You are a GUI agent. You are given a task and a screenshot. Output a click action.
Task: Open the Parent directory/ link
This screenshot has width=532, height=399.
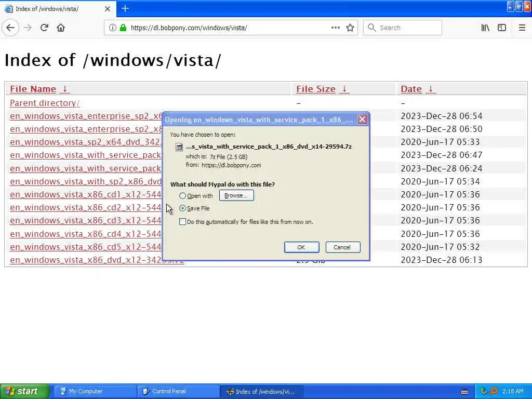click(x=45, y=103)
